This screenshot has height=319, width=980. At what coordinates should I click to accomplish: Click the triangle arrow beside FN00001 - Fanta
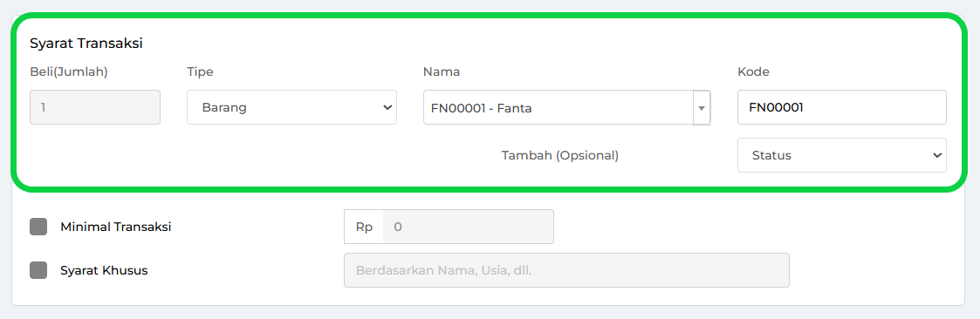click(702, 108)
